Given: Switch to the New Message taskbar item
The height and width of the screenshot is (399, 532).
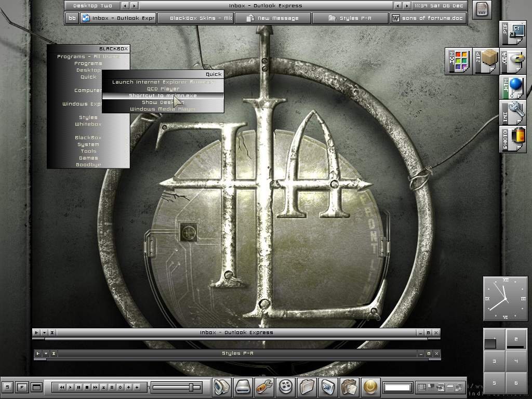Looking at the screenshot, I should pyautogui.click(x=273, y=18).
